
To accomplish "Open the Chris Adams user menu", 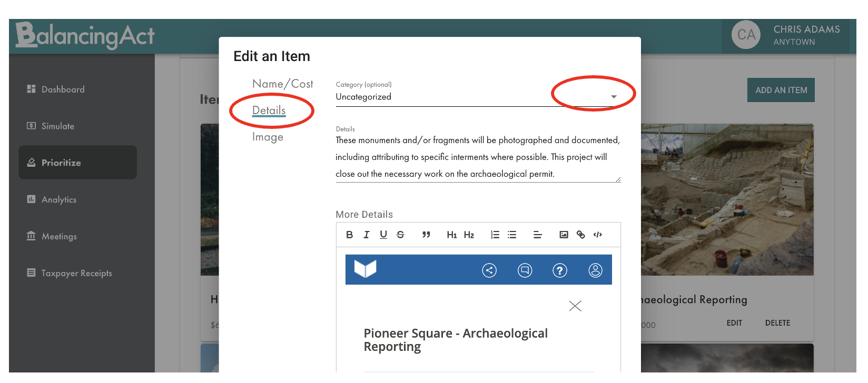I will click(x=786, y=35).
